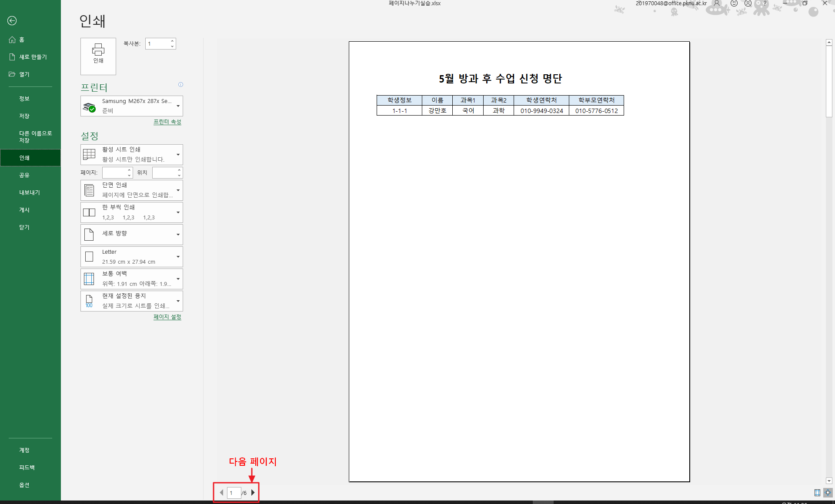This screenshot has height=504, width=835.
Task: Go to previous preview page arrow
Action: (221, 493)
